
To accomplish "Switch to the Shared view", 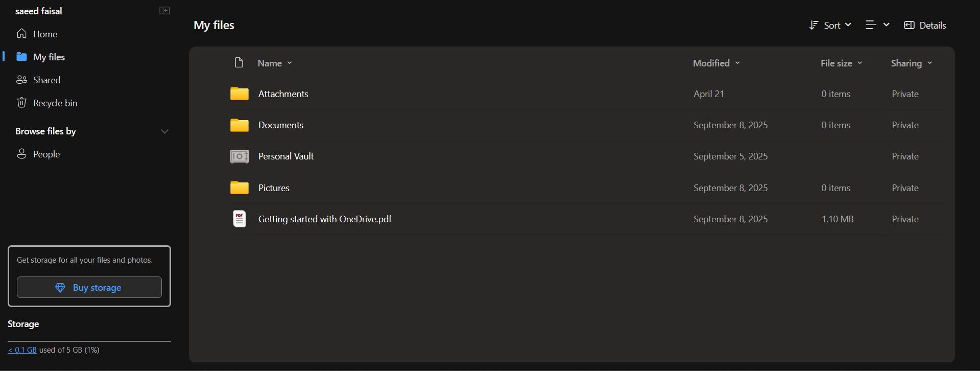I will coord(38,80).
